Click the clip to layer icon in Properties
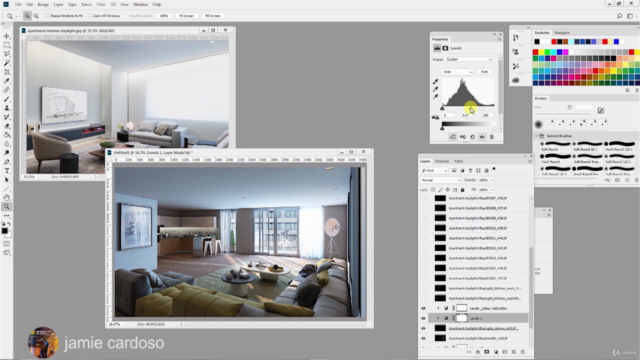Screen dimensions: 640x360 click(x=453, y=137)
